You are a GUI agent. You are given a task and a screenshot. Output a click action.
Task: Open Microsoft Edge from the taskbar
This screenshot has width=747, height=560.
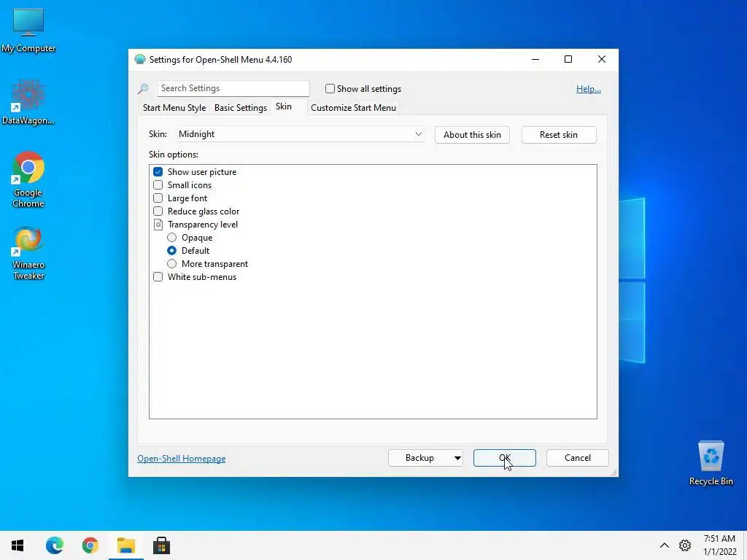click(x=54, y=545)
